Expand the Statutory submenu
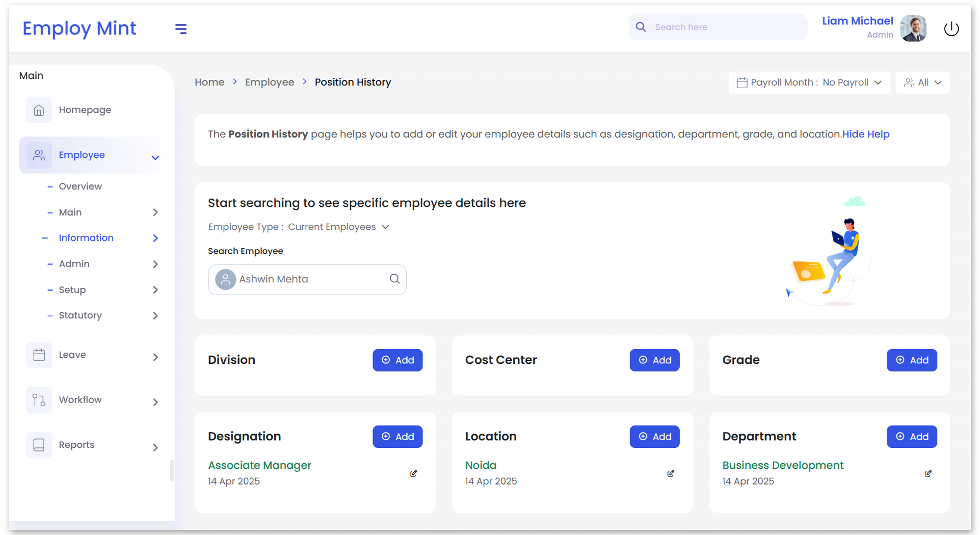 [x=155, y=316]
